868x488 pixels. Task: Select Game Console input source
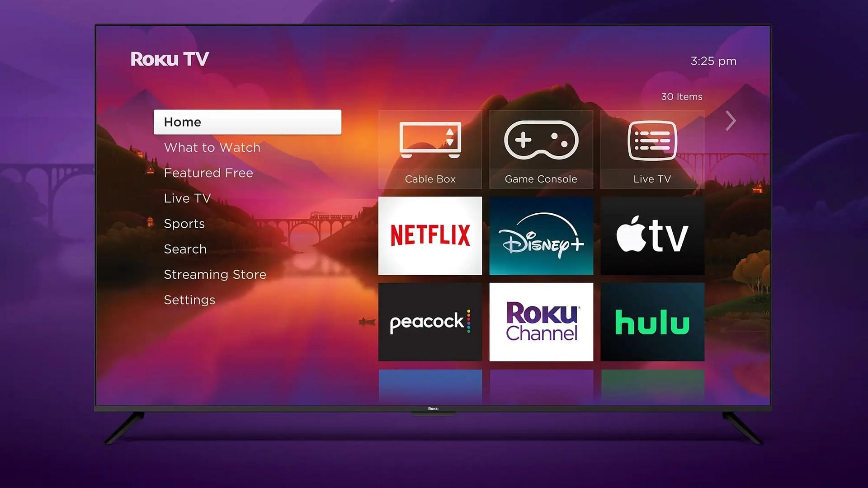pyautogui.click(x=541, y=150)
